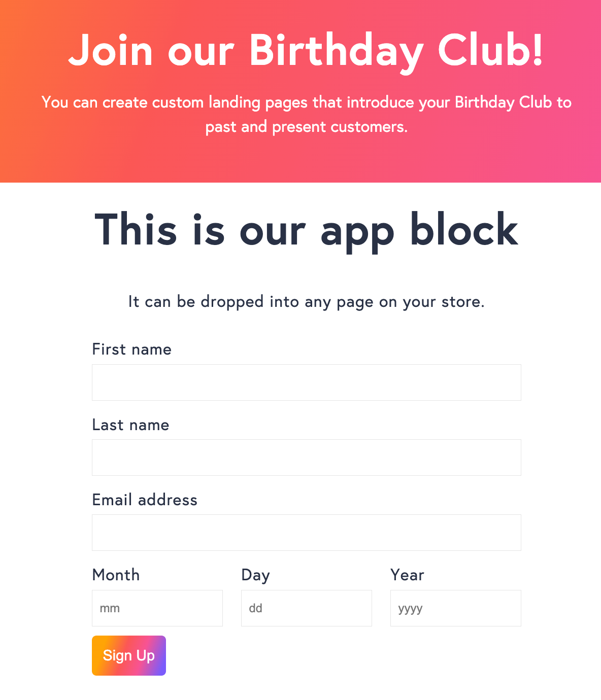Click the Year label text
The height and width of the screenshot is (700, 601).
coord(407,575)
